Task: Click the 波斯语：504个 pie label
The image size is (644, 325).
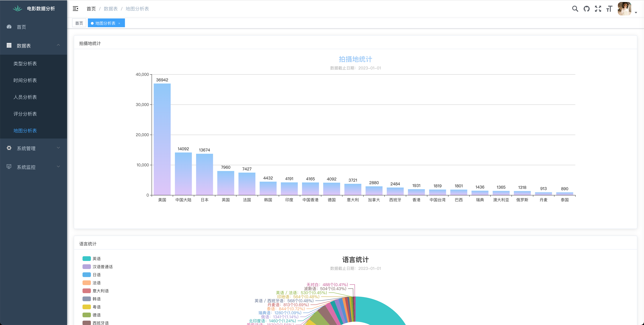Action: coord(325,288)
